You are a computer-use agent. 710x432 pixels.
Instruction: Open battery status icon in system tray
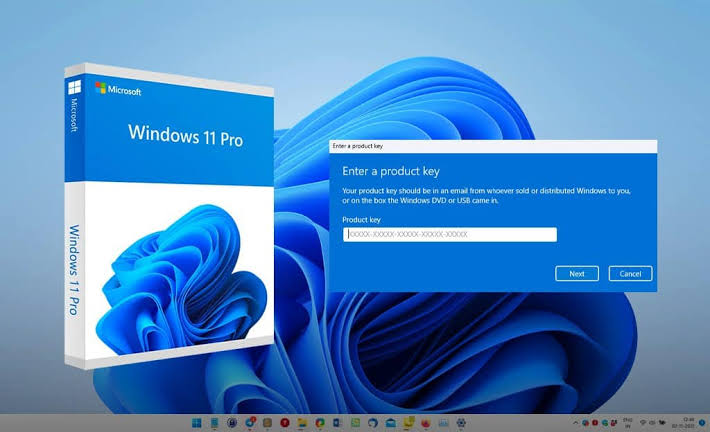coord(662,422)
